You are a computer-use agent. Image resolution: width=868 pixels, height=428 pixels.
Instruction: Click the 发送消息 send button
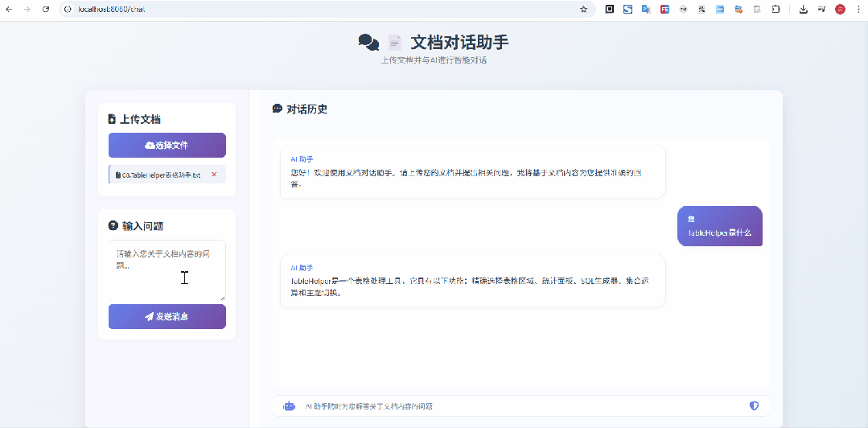pos(167,317)
